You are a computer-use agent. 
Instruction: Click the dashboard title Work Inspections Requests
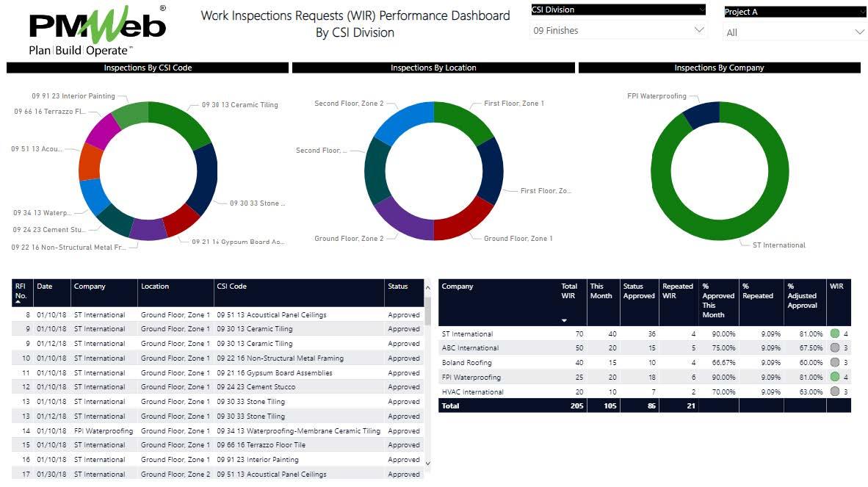click(355, 24)
